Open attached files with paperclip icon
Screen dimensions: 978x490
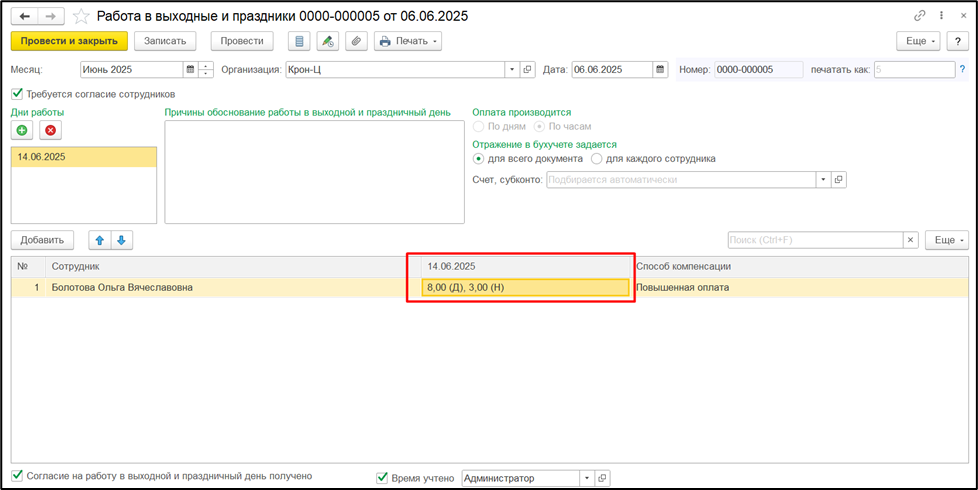click(x=355, y=41)
